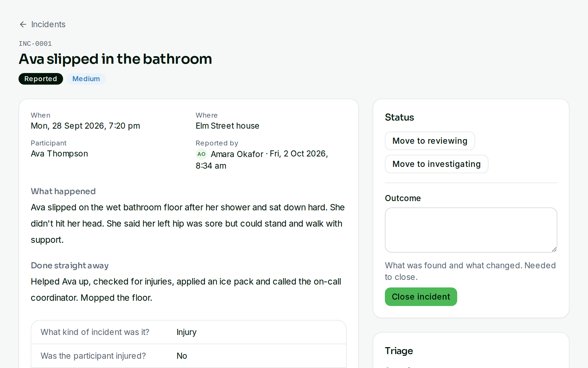This screenshot has height=368, width=588.
Task: Click the Where field label
Action: tap(207, 115)
